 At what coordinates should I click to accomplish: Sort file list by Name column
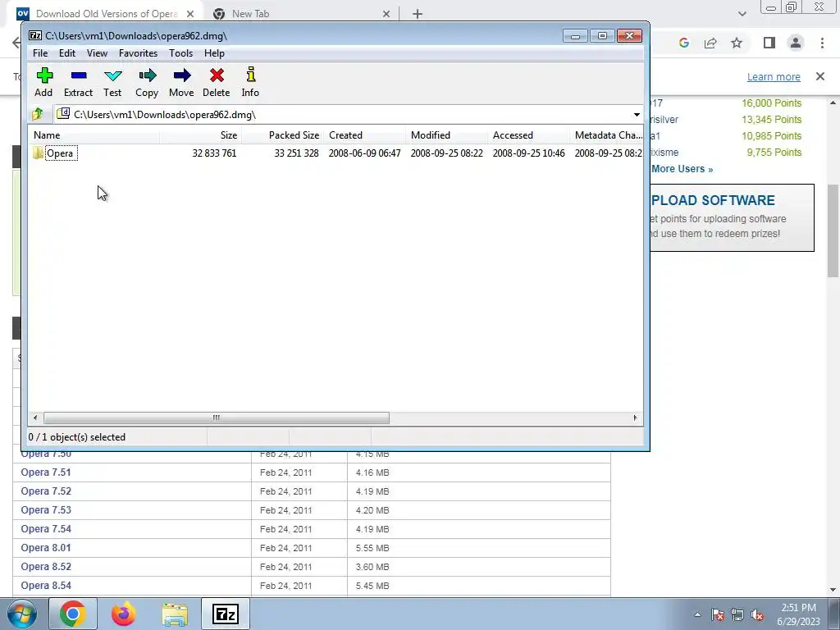94,135
